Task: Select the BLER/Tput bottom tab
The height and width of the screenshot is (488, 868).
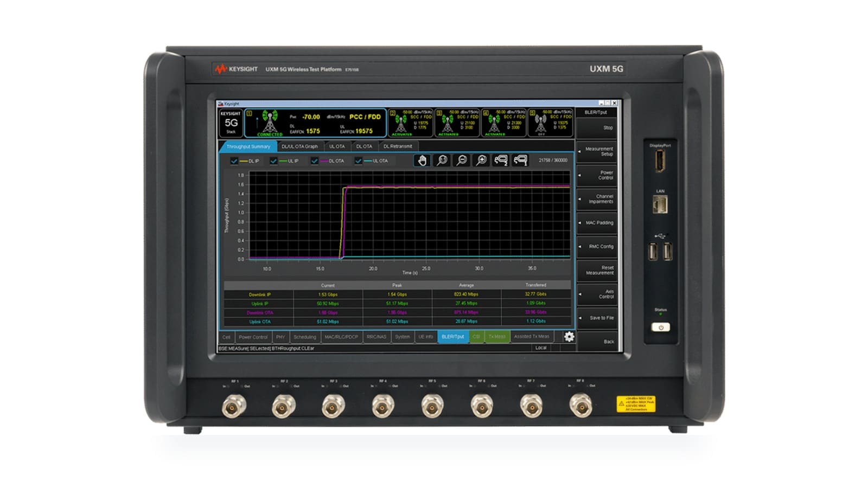Action: (453, 337)
